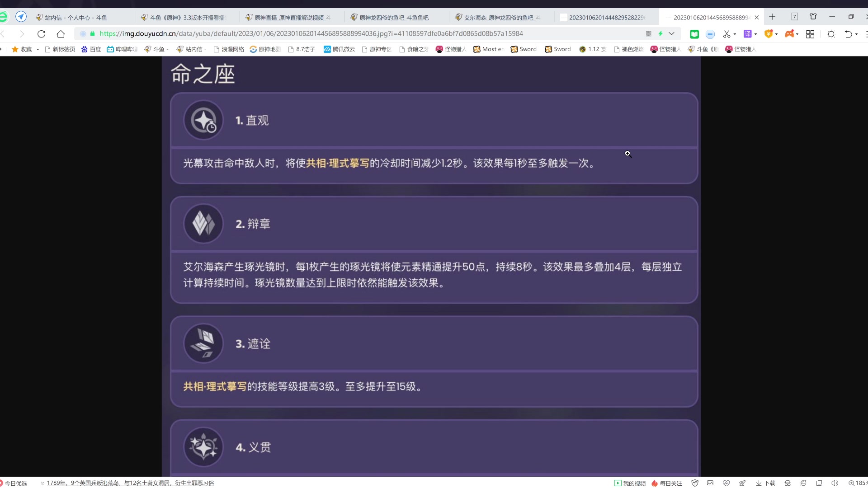Click the 1789年 news headline in status bar
The width and height of the screenshot is (868, 488).
point(130,483)
